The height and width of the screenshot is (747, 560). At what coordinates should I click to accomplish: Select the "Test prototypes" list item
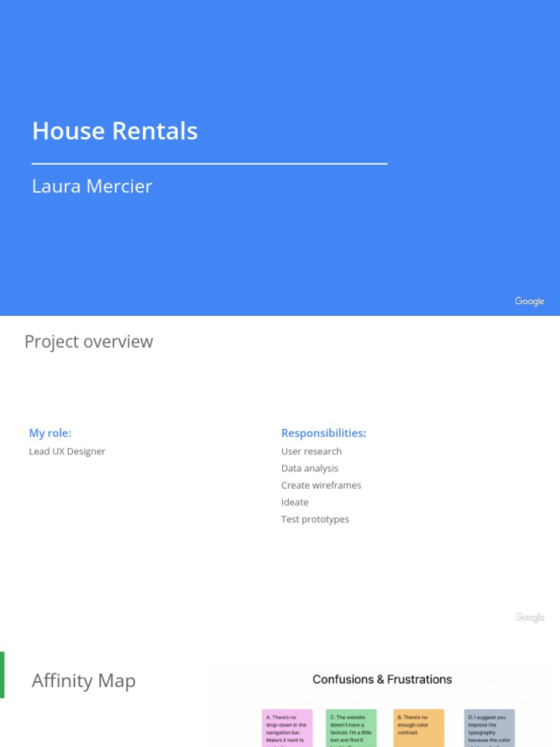(x=315, y=519)
